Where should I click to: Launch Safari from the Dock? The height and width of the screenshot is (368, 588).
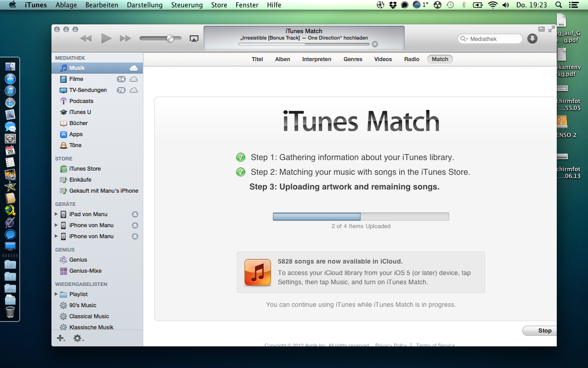coord(10,103)
